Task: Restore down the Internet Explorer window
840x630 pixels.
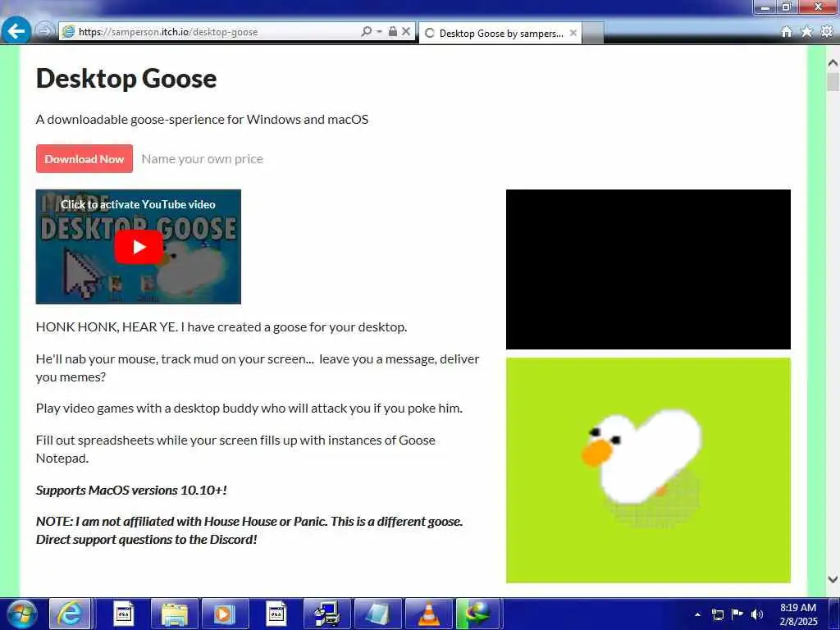Action: pos(787,7)
